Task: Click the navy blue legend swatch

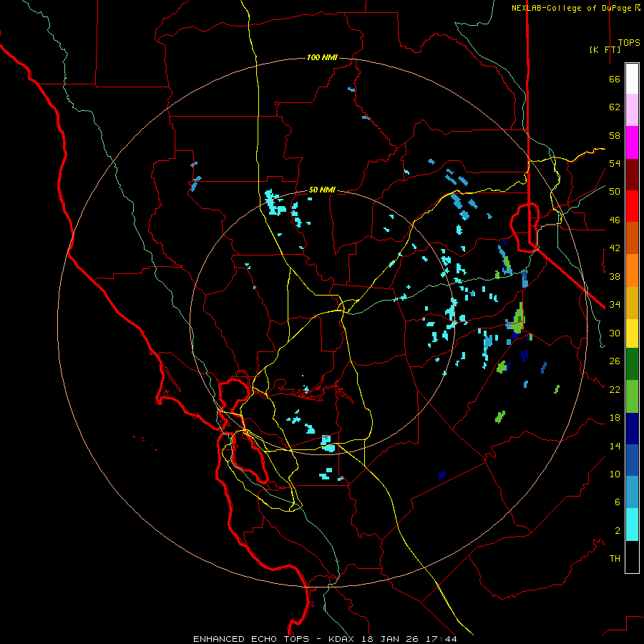Action: (x=632, y=429)
